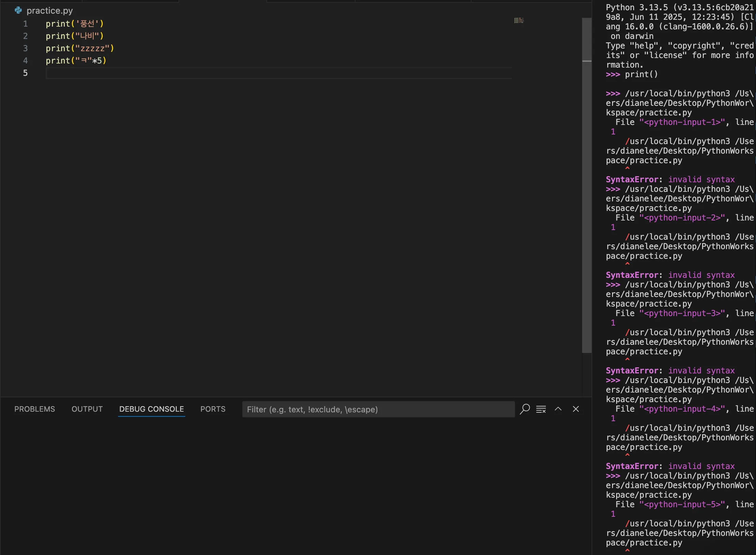Screen dimensions: 756x555
Task: Switch to the PROBLEMS tab
Action: point(34,409)
